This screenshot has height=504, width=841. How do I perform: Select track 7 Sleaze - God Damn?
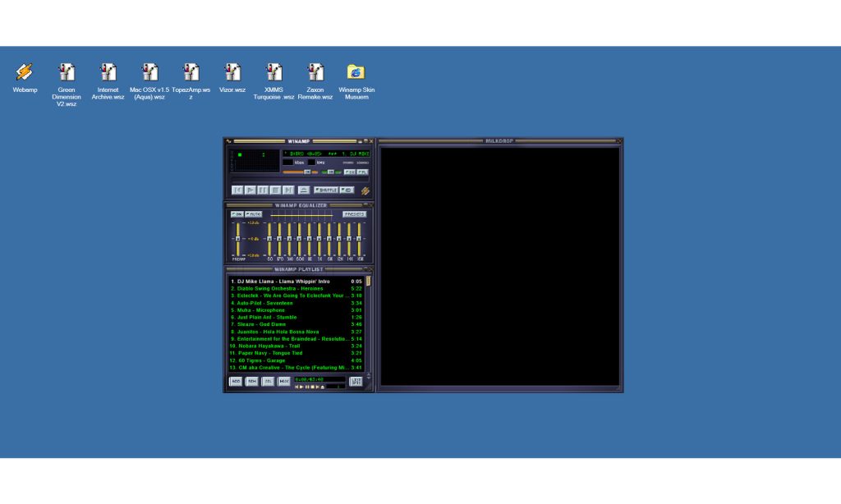click(296, 324)
